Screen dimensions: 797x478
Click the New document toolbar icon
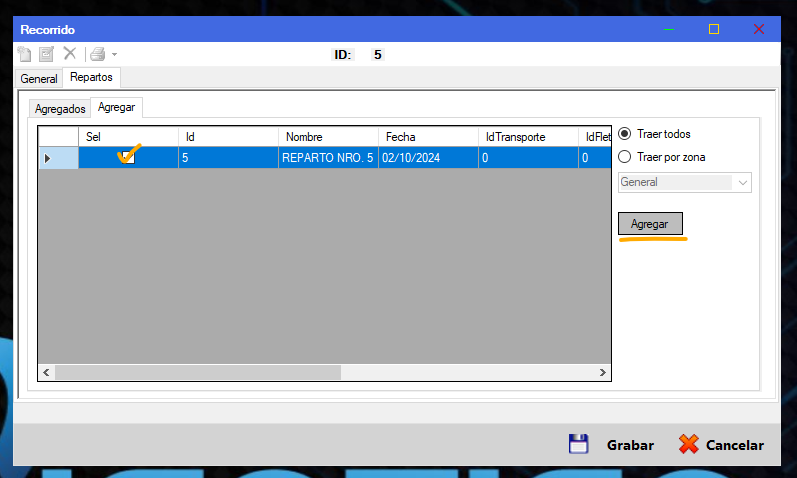coord(25,54)
